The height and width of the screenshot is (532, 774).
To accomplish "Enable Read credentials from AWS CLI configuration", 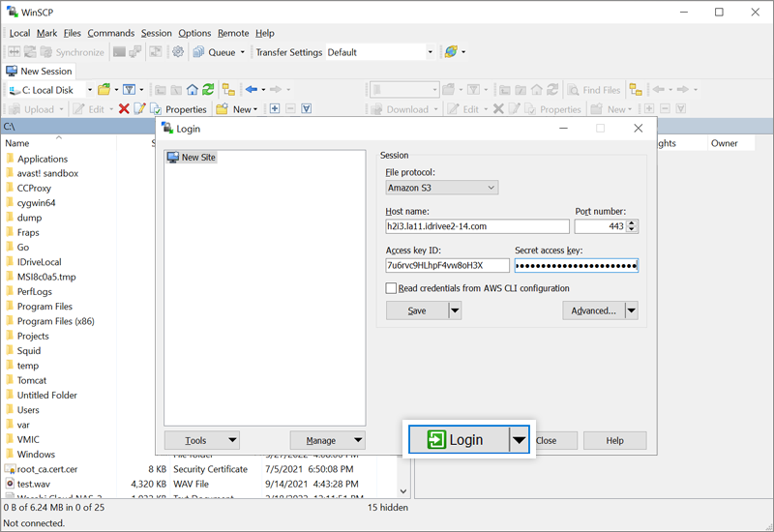I will click(391, 288).
